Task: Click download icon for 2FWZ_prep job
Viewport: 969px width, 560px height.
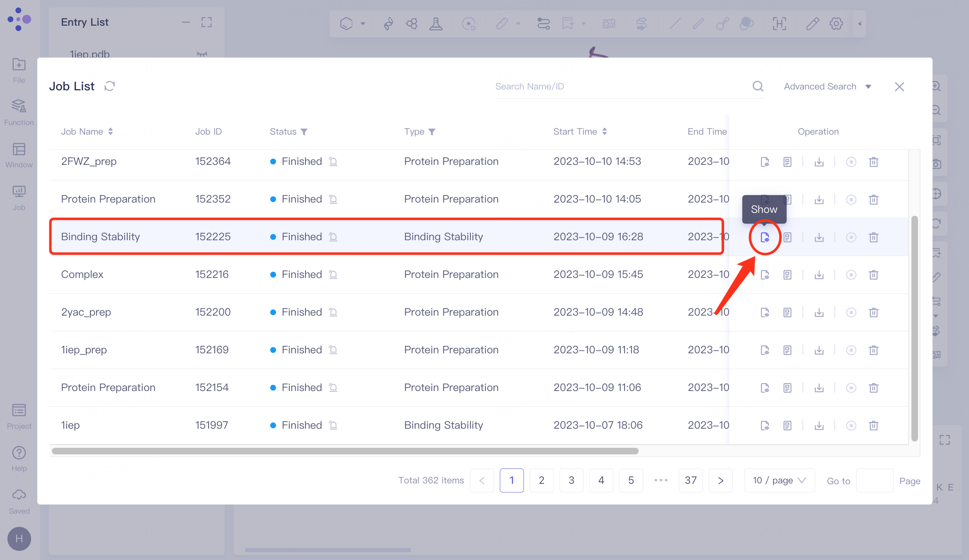Action: coord(819,162)
